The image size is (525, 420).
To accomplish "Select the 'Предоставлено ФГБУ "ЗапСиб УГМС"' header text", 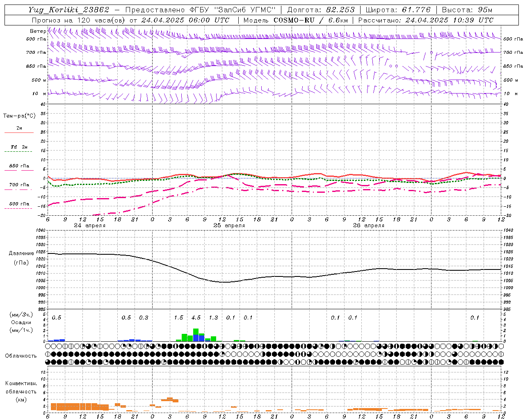I will coord(200,10).
